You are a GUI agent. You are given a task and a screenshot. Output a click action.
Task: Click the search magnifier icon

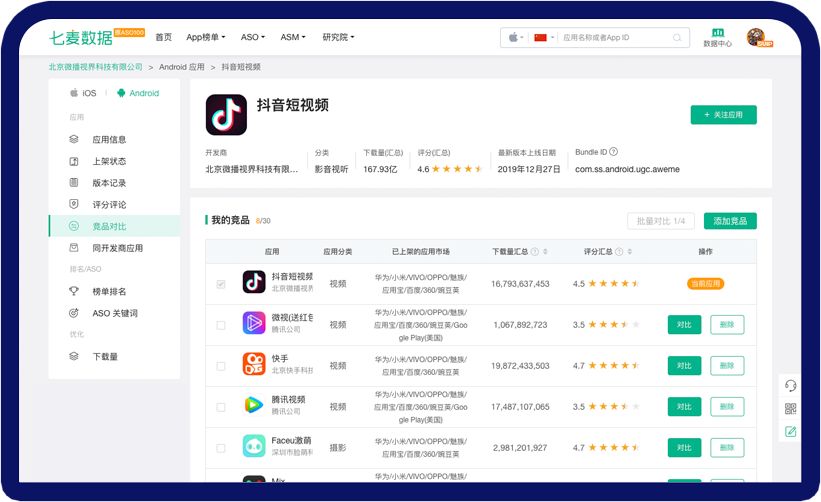[x=677, y=38]
